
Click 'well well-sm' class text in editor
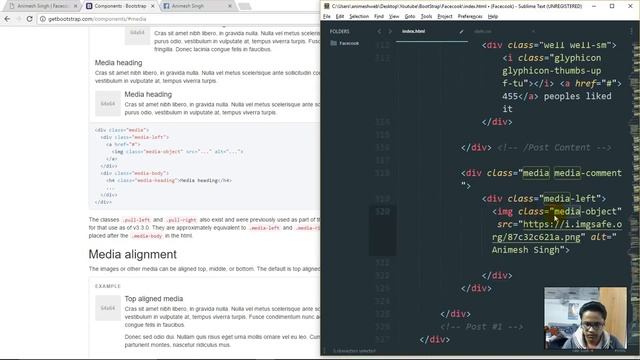click(x=574, y=45)
